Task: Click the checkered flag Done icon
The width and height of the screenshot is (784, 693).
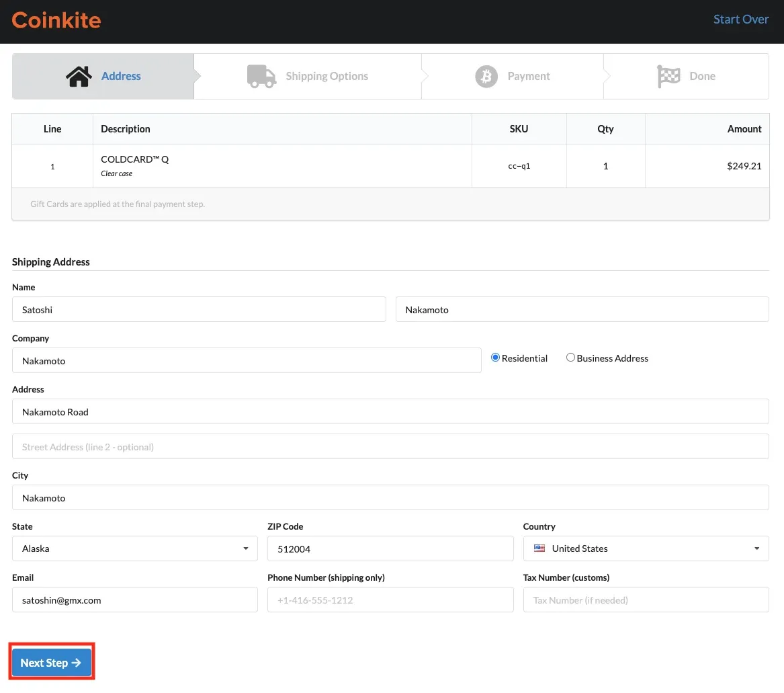Action: (668, 76)
